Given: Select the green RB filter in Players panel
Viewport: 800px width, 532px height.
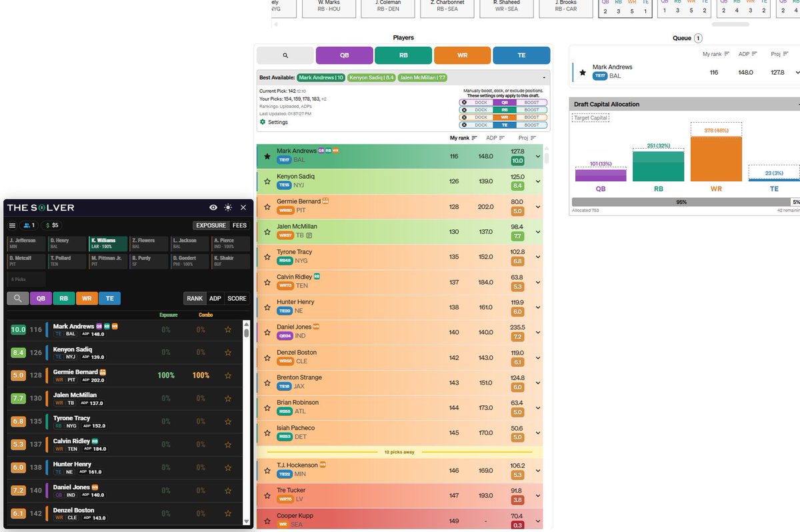Looking at the screenshot, I should pos(403,56).
